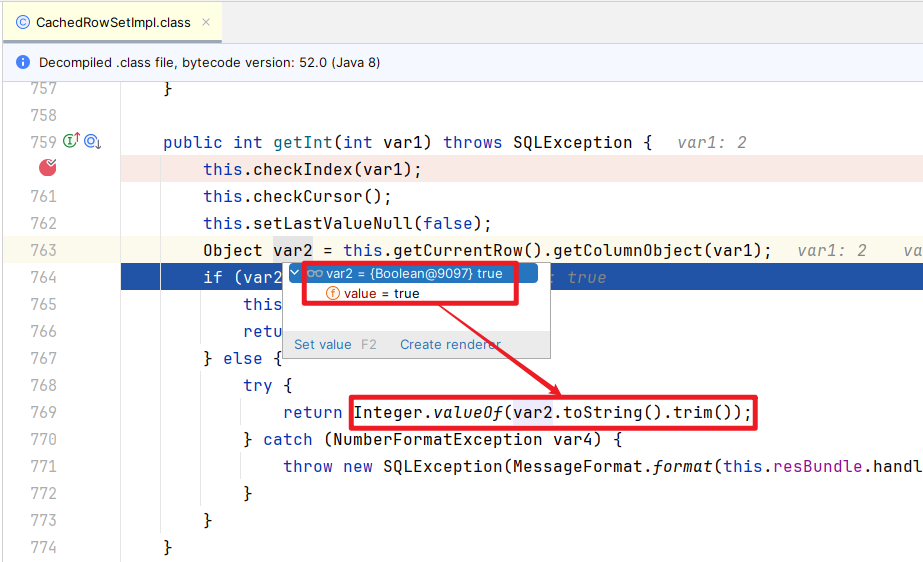Click line number 763 in the gutter
Image resolution: width=923 pixels, height=562 pixels.
tap(44, 250)
